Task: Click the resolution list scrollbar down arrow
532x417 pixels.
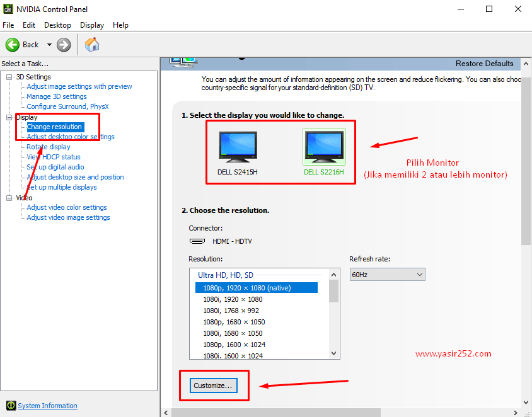Action: pos(333,353)
